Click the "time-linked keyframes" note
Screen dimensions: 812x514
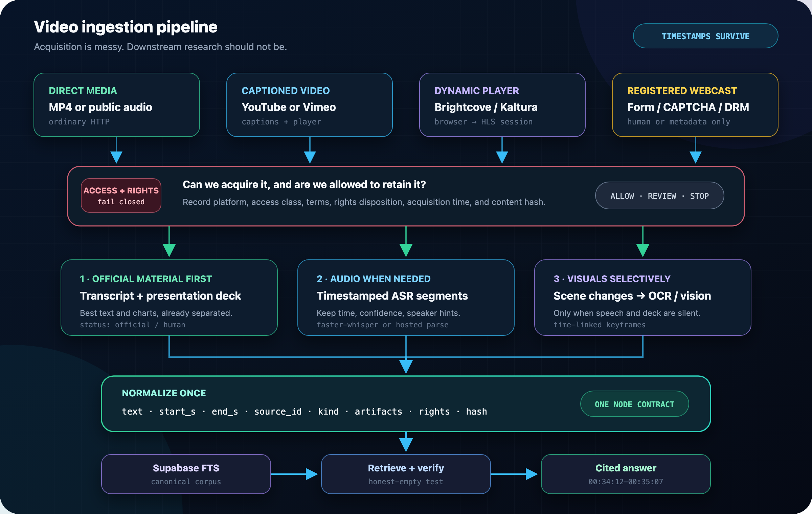[x=600, y=325]
